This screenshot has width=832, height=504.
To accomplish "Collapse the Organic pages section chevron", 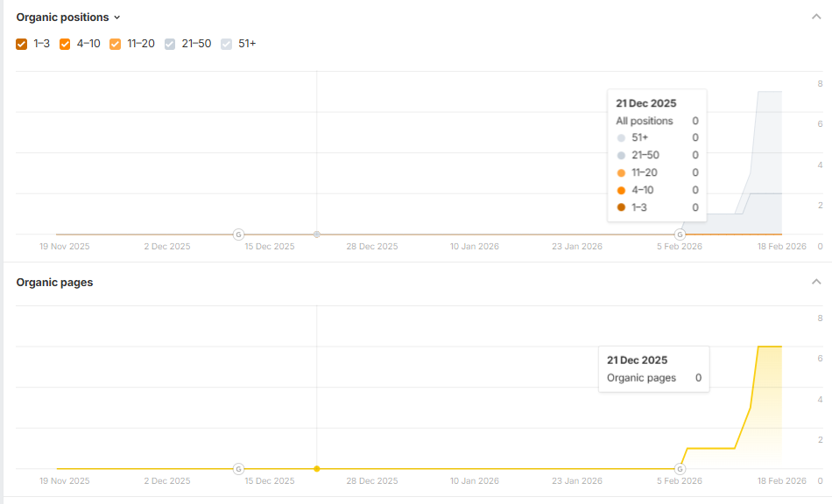I will [816, 282].
